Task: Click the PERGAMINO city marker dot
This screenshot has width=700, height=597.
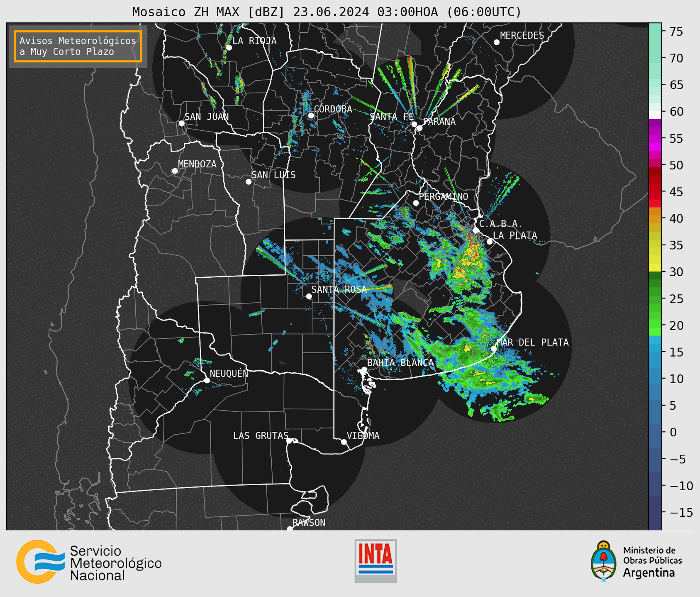Action: pyautogui.click(x=416, y=203)
